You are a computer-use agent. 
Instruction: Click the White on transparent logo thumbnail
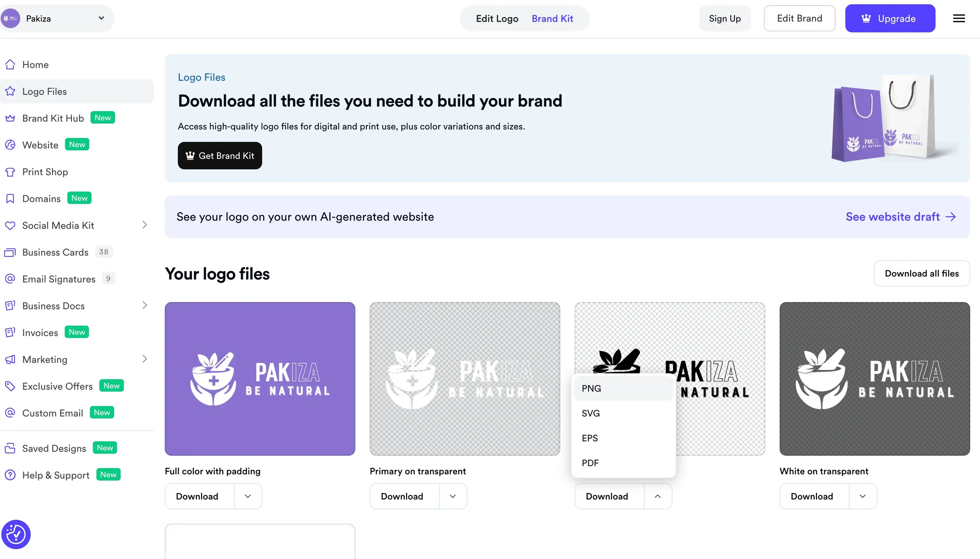click(x=874, y=379)
